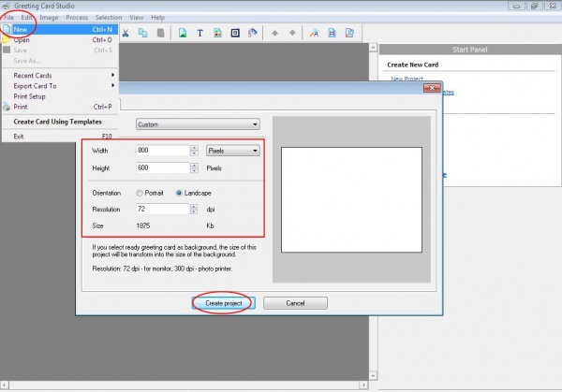
Task: Select Create Card Using Templates menu entry
Action: [56, 121]
